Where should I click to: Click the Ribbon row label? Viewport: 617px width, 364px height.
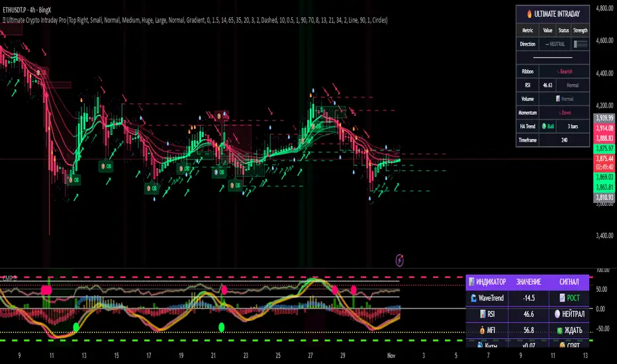coord(528,71)
